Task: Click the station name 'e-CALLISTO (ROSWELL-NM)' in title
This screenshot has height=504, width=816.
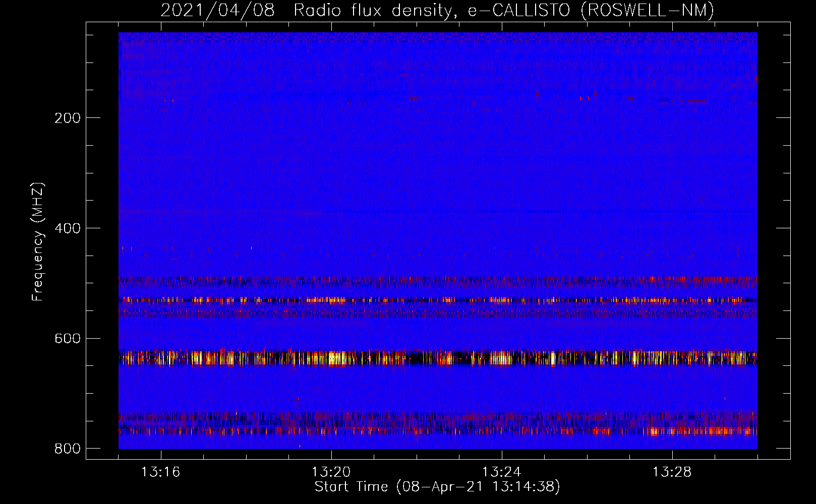Action: coord(591,11)
